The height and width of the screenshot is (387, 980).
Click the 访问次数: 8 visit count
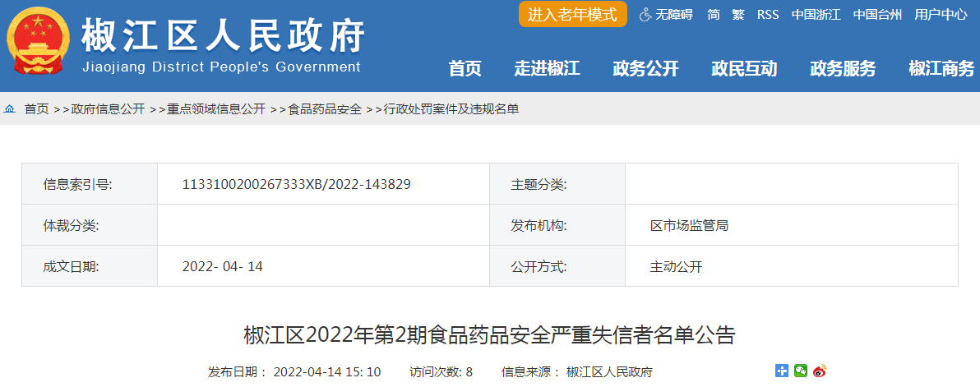441,372
